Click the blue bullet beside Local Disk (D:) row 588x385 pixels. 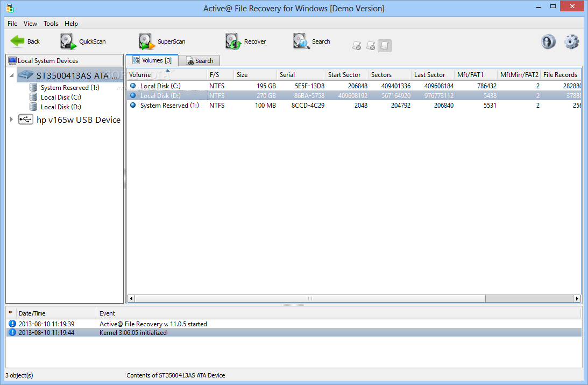[x=133, y=95]
